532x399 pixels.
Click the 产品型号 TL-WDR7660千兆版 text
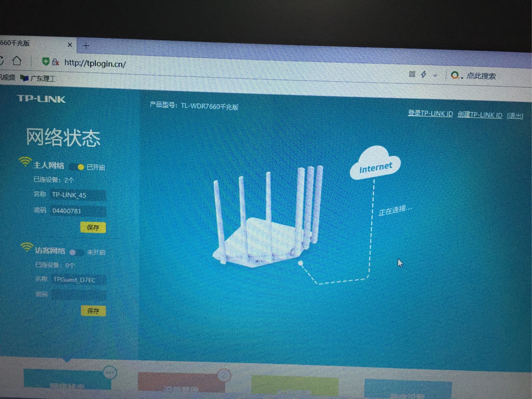click(194, 106)
